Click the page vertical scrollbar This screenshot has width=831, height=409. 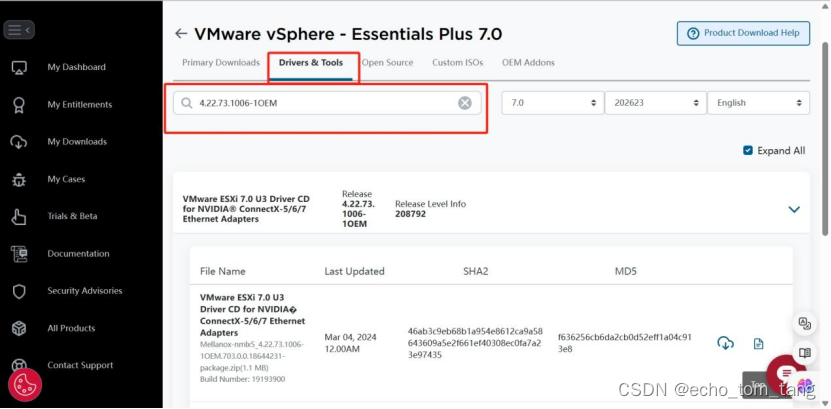pyautogui.click(x=826, y=138)
